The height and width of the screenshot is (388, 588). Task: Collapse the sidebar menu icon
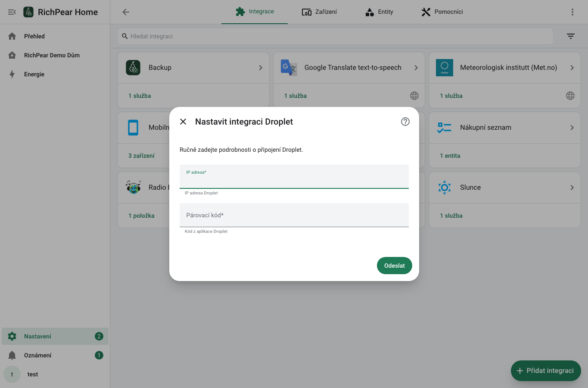pos(12,12)
